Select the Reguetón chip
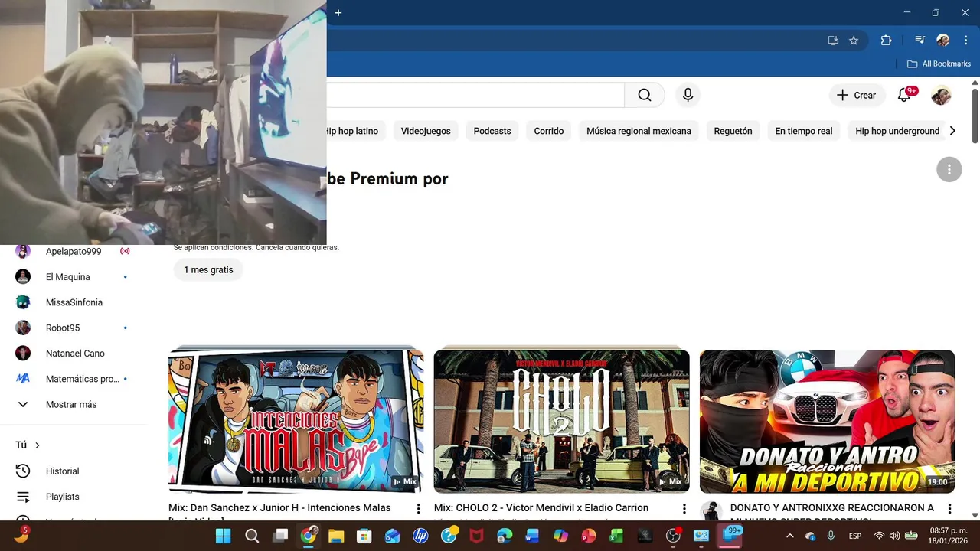The height and width of the screenshot is (551, 980). coord(733,131)
